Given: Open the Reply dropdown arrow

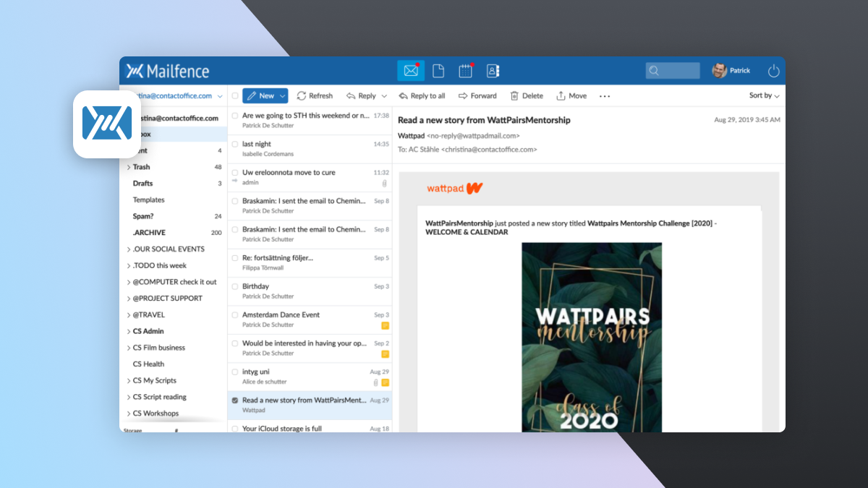Looking at the screenshot, I should [x=384, y=95].
